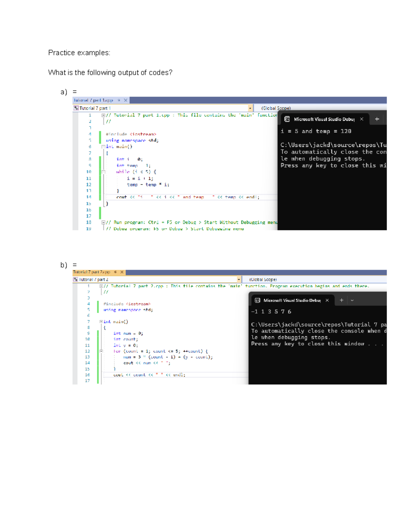This screenshot has height=532, width=411.
Task: Click code line 'cout << count << " " << endl;'
Action: (x=149, y=375)
